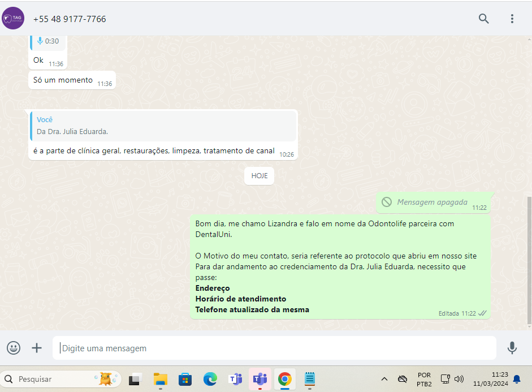Open contact info for +55 48 9177-7766
Image resolution: width=532 pixels, height=392 pixels.
(70, 19)
